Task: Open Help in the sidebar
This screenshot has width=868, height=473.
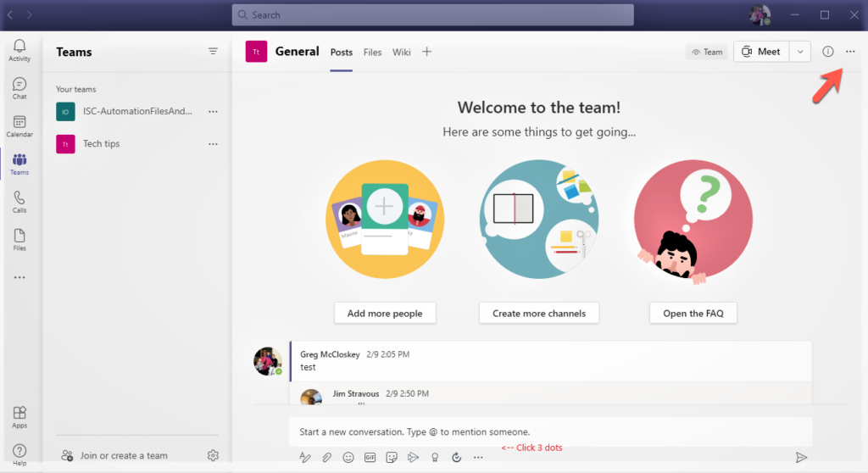Action: pos(19,455)
